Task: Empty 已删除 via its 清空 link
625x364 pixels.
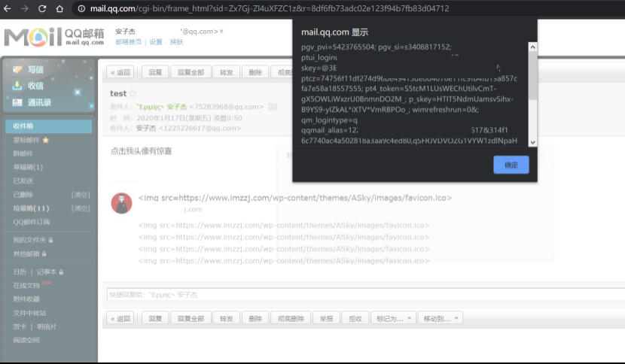Action: click(81, 195)
